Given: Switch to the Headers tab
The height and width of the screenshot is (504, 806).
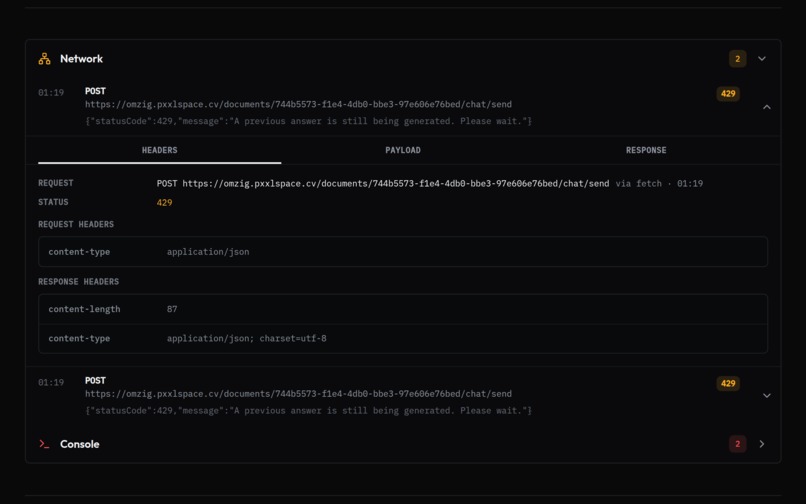Looking at the screenshot, I should (x=159, y=150).
